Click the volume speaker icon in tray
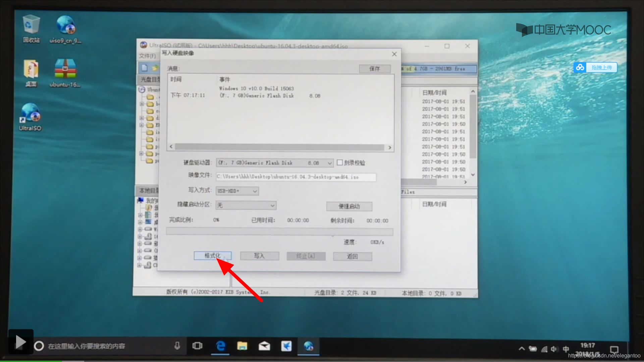The image size is (644, 362). (554, 349)
